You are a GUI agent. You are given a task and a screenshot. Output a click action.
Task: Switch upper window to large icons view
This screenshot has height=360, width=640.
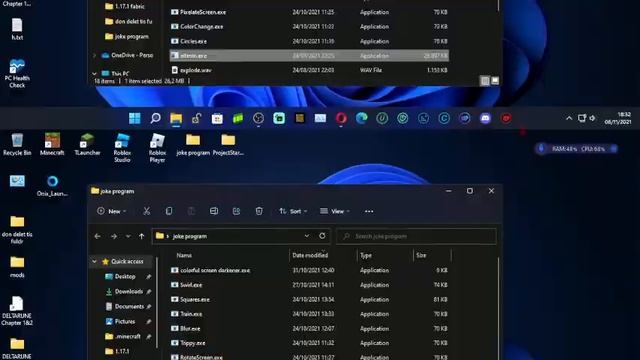495,81
